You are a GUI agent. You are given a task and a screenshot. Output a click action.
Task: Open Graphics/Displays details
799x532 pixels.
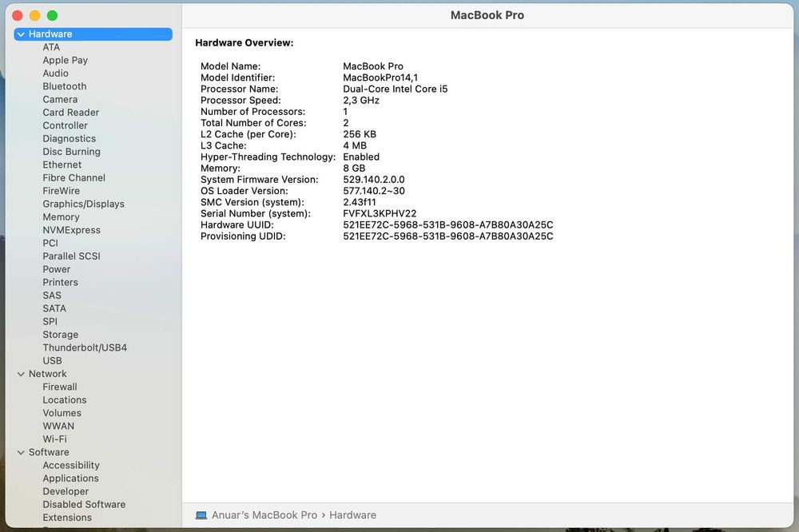coord(84,204)
